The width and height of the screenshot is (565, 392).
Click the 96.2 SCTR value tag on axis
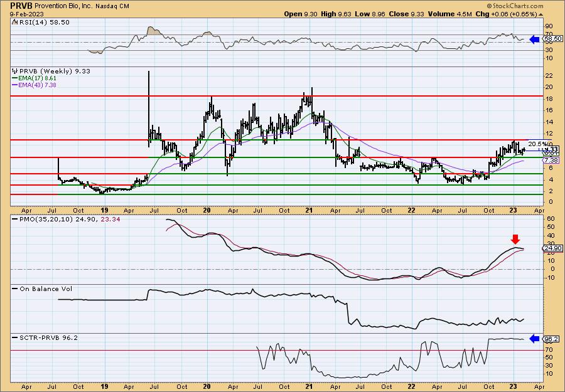pyautogui.click(x=552, y=339)
